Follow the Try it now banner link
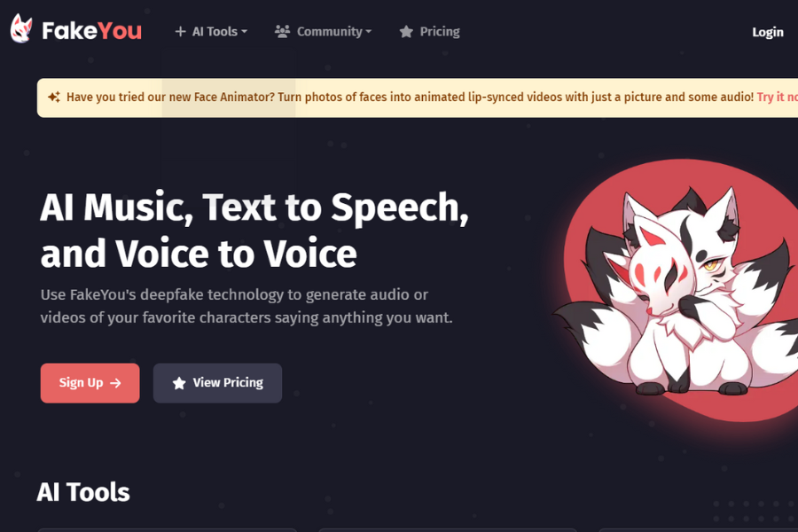The width and height of the screenshot is (798, 532). 777,97
